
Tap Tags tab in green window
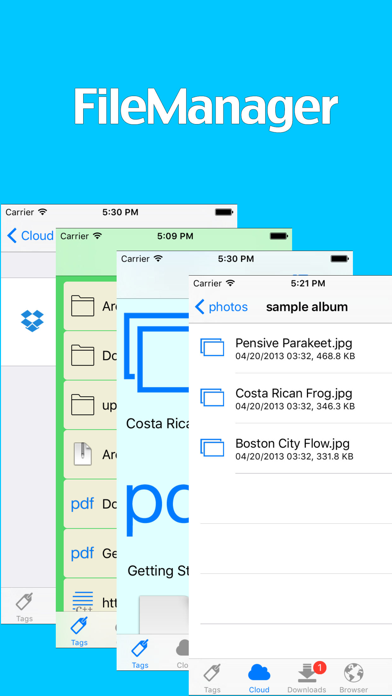point(79,631)
